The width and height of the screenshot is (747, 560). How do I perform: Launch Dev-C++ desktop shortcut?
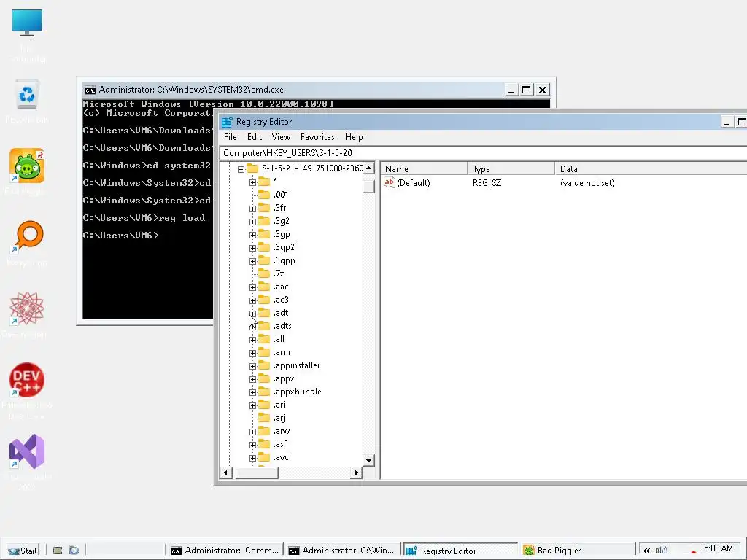point(27,379)
